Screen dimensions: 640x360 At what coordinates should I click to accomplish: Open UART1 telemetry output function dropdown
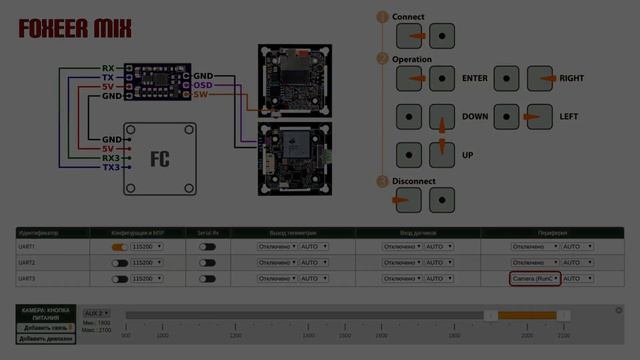(277, 247)
